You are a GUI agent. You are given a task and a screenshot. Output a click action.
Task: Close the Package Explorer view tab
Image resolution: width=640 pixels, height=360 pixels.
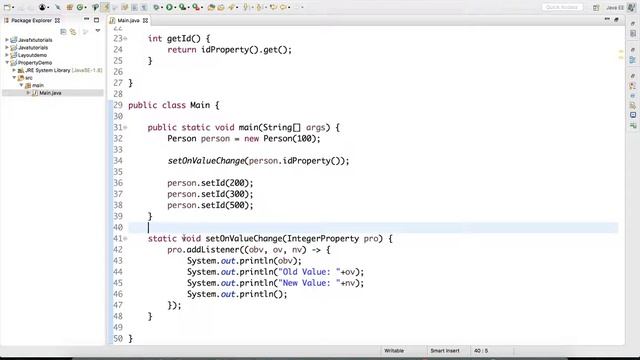[58, 20]
